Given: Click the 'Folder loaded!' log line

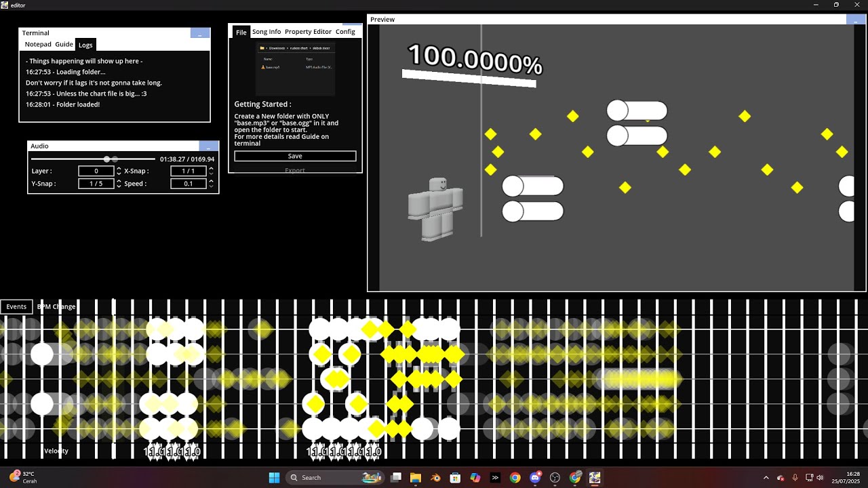Looking at the screenshot, I should click(x=62, y=104).
